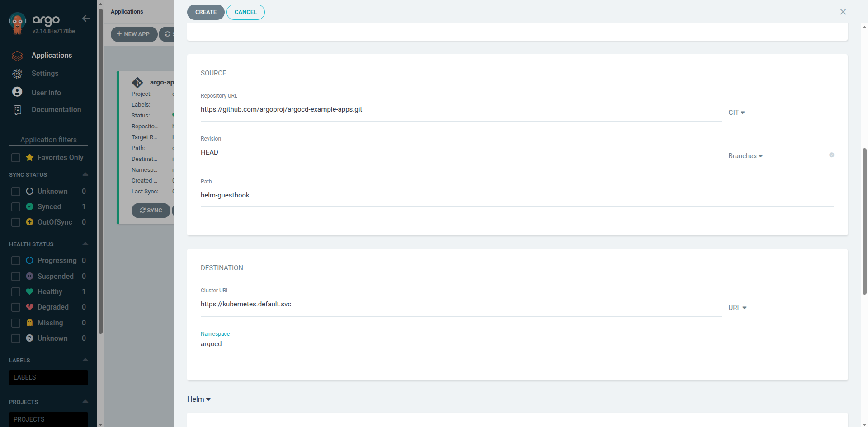Click the Settings gears icon
Screen dimensions: 868x427
click(17, 74)
